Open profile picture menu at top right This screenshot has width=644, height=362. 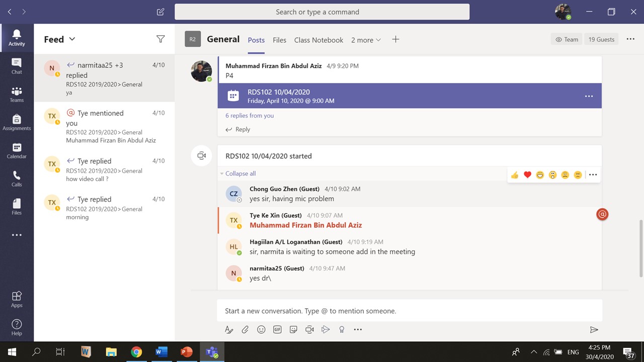click(563, 12)
